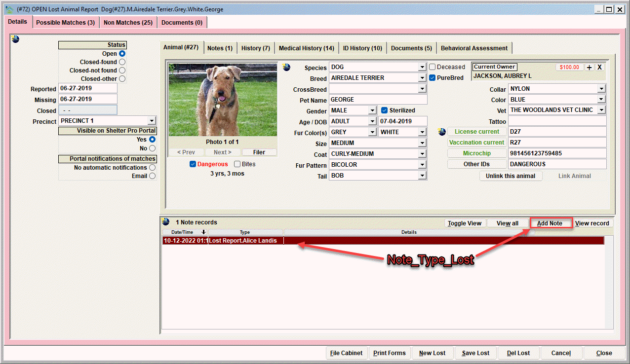Click the sort arrow in the Date/Time column
Image resolution: width=630 pixels, height=364 pixels.
pyautogui.click(x=203, y=232)
